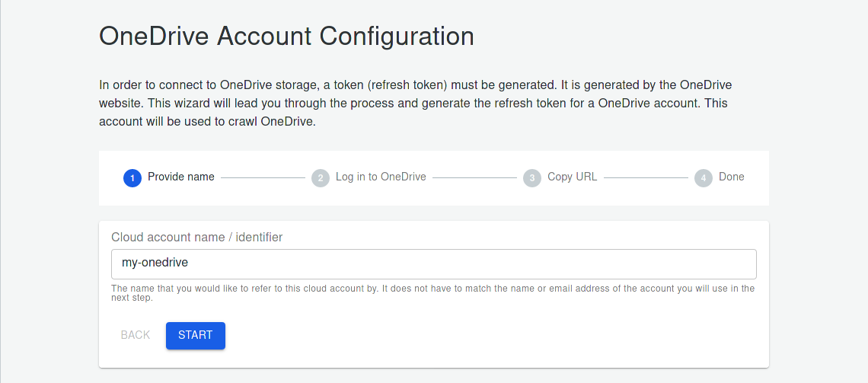Image resolution: width=868 pixels, height=383 pixels.
Task: Click the step 1 numbered circle icon
Action: tap(132, 178)
